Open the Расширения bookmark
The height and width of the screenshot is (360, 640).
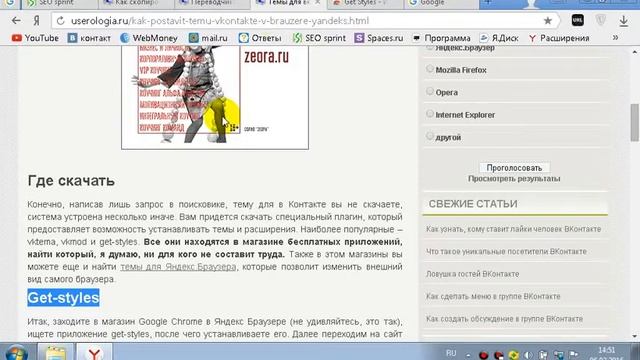pyautogui.click(x=559, y=38)
